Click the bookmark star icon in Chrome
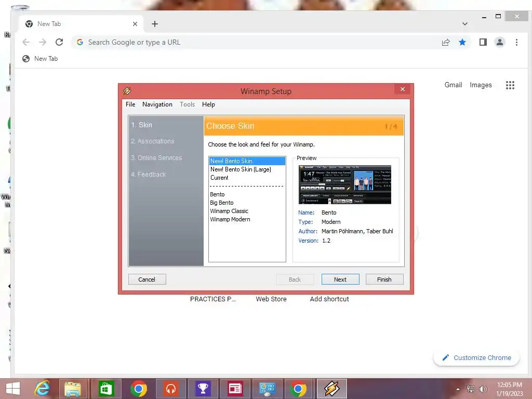This screenshot has height=399, width=532. click(462, 42)
